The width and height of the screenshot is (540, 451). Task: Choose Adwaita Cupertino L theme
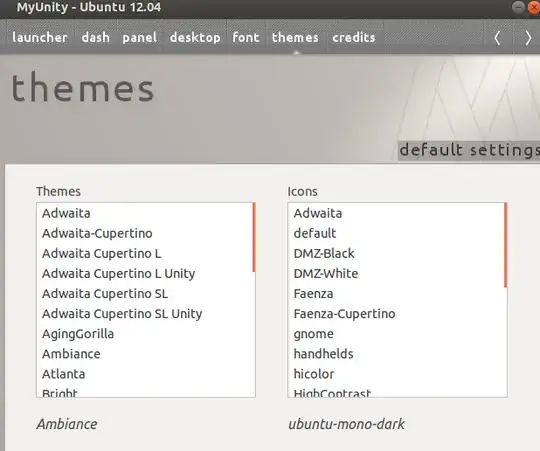point(145,253)
